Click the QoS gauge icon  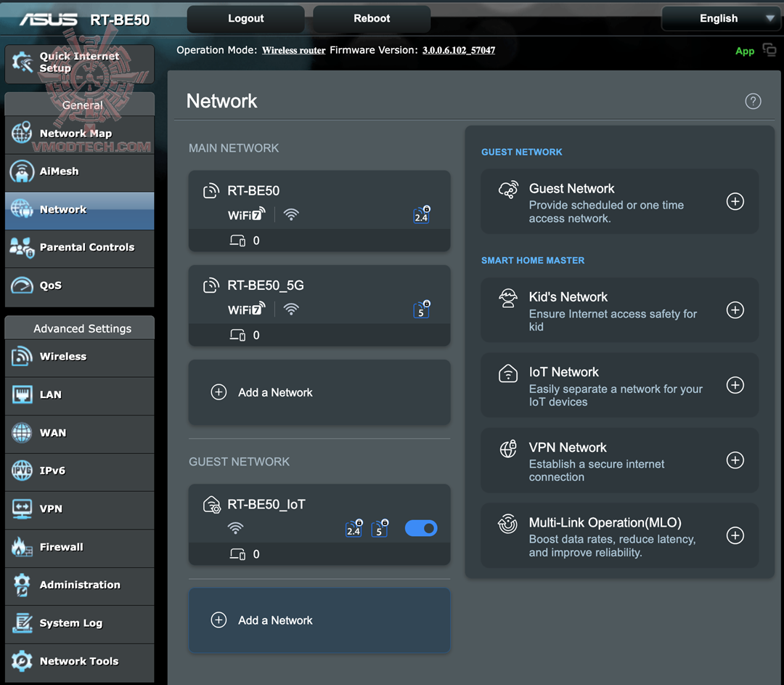point(22,285)
